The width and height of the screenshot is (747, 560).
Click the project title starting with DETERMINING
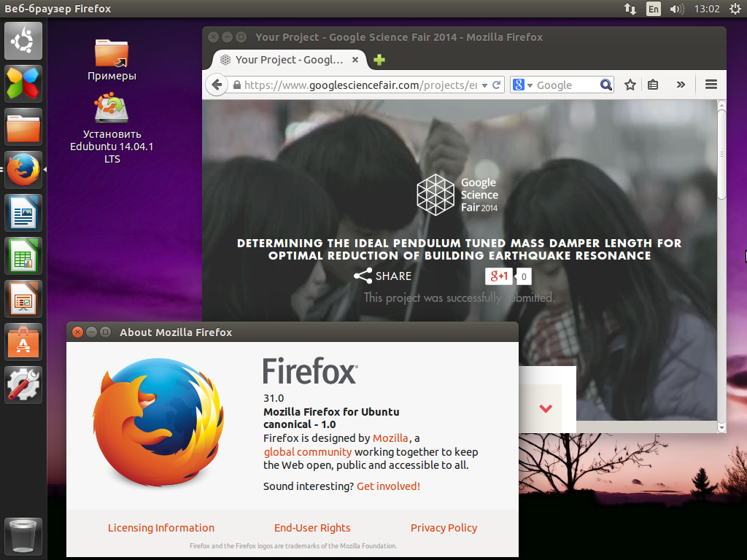point(460,249)
